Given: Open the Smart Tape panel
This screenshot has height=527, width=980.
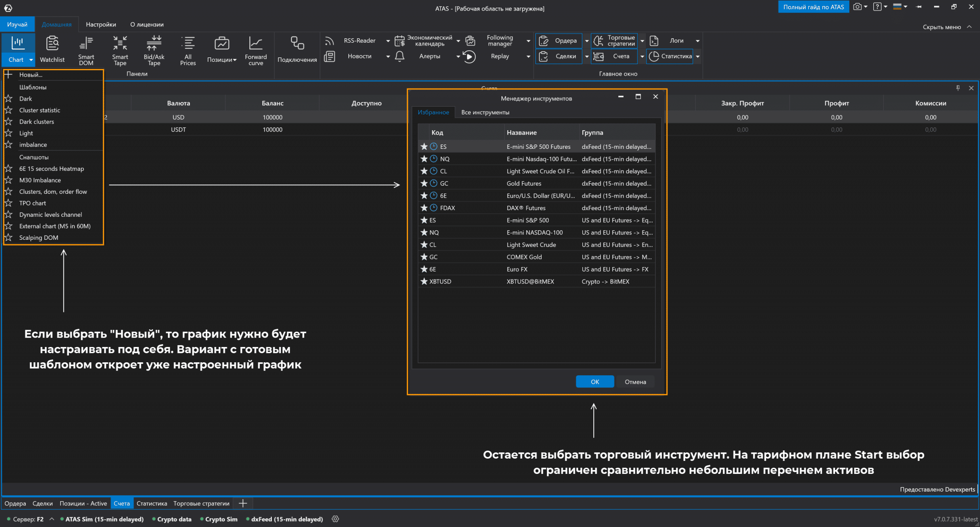Looking at the screenshot, I should click(120, 50).
